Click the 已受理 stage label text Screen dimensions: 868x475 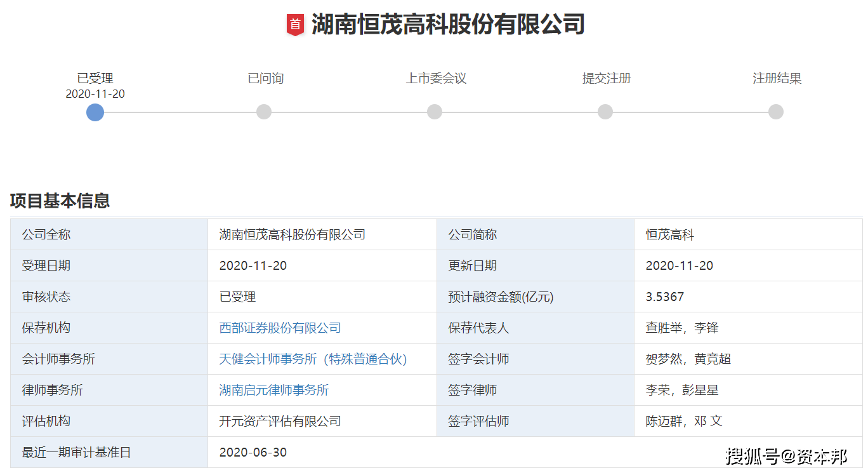pos(95,78)
